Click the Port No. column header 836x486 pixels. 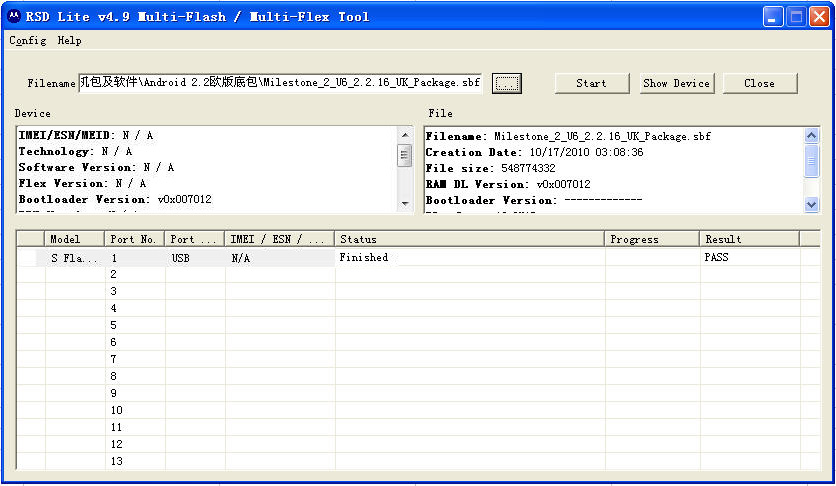click(x=135, y=239)
